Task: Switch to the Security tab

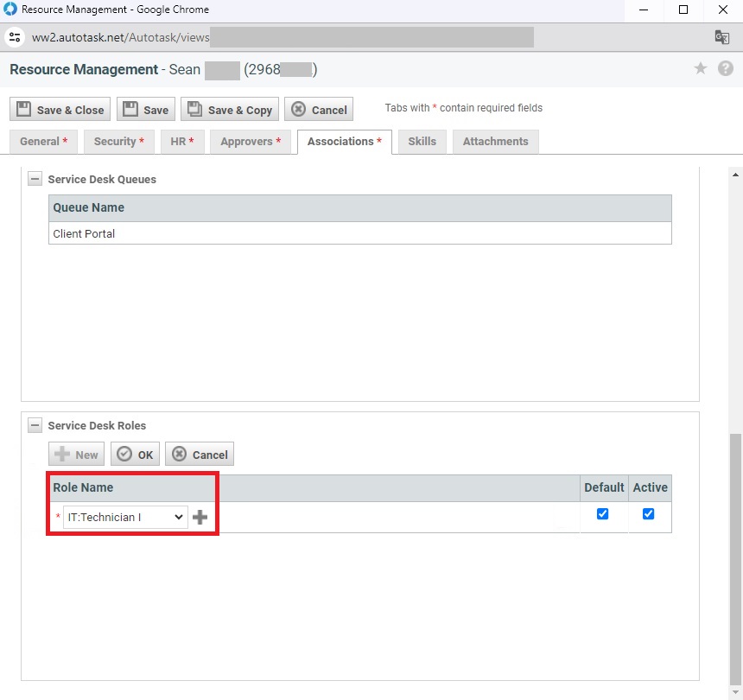Action: click(x=119, y=142)
